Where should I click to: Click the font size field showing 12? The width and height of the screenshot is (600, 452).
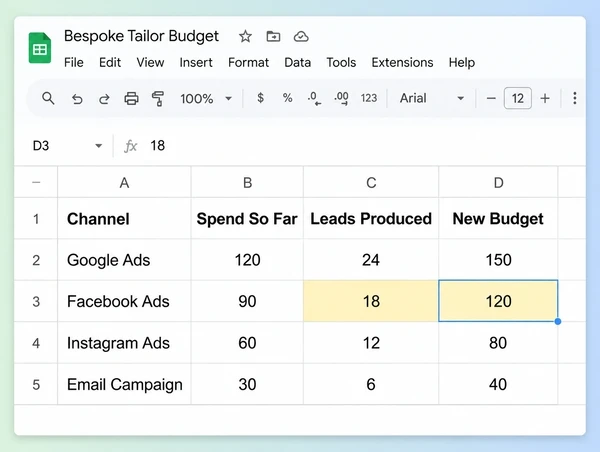click(518, 98)
